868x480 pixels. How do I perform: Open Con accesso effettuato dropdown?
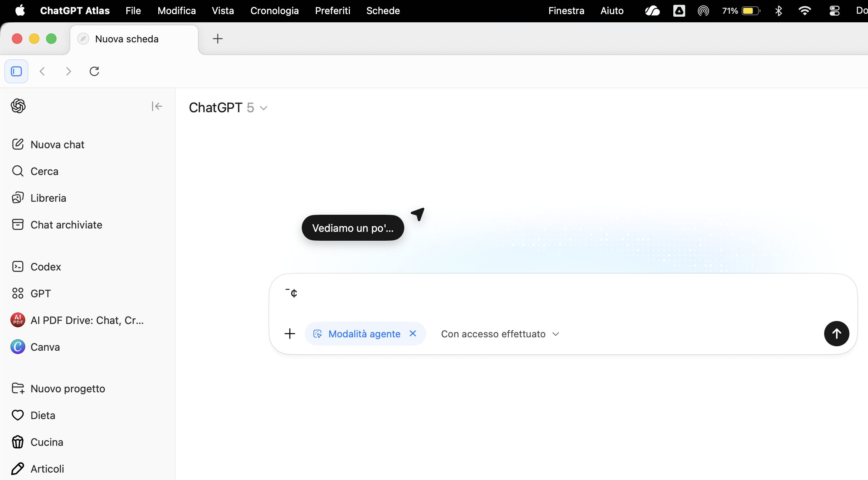point(500,334)
